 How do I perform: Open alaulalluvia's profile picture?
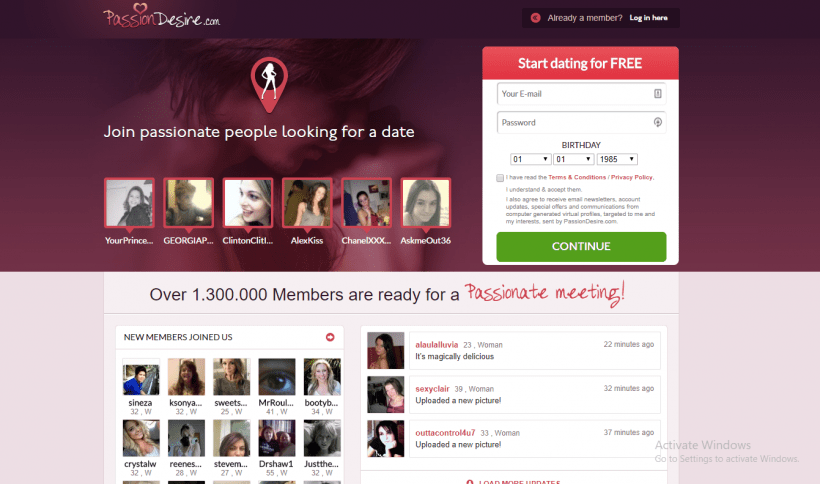(385, 350)
